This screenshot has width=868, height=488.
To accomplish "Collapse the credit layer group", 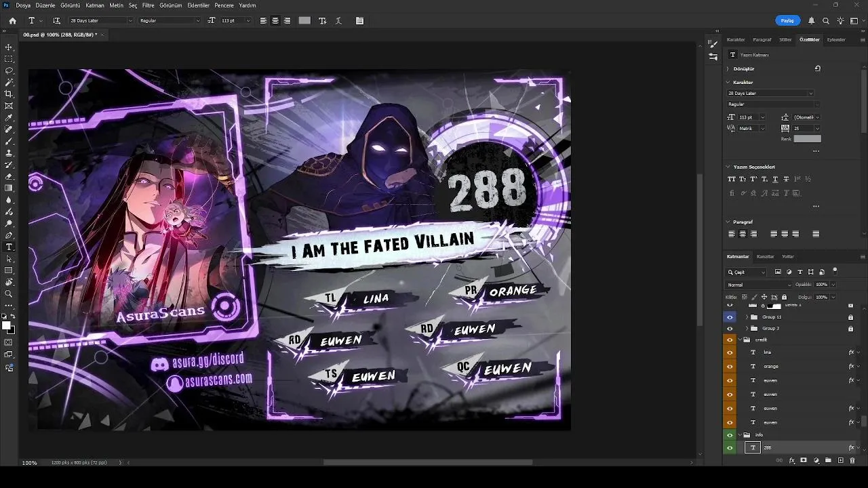I will click(x=740, y=340).
